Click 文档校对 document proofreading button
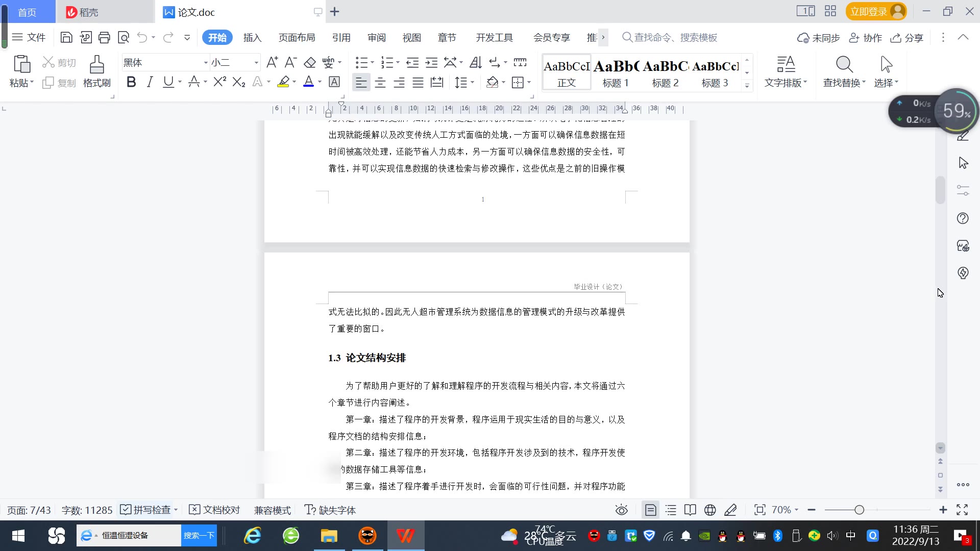Viewport: 980px width, 551px height. pos(215,510)
